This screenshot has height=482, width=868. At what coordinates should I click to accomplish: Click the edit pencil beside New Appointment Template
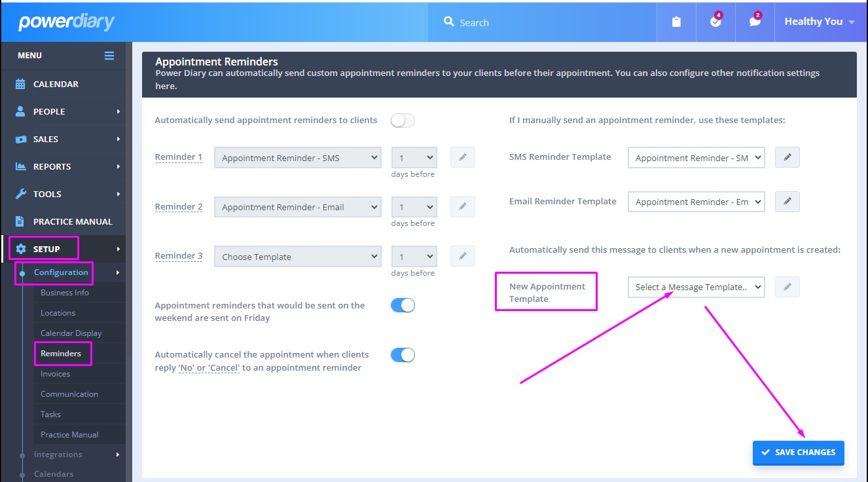pos(787,286)
